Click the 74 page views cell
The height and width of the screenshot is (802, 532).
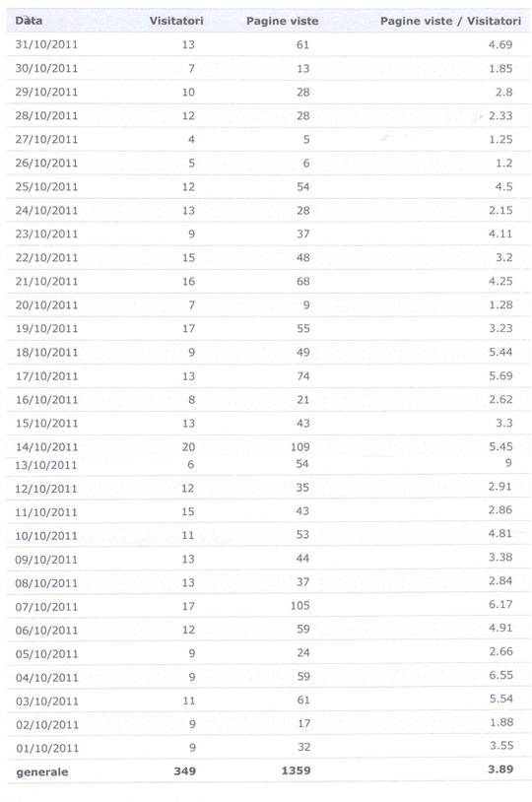coord(303,376)
